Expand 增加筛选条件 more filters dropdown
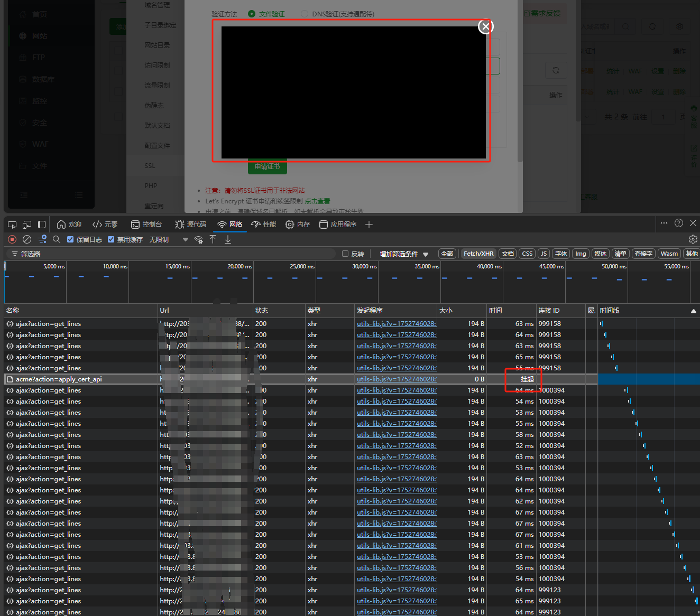The height and width of the screenshot is (616, 700). point(404,254)
